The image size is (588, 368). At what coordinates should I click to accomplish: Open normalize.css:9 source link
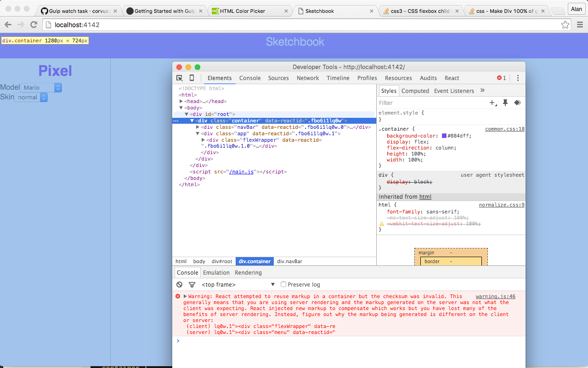[502, 205]
